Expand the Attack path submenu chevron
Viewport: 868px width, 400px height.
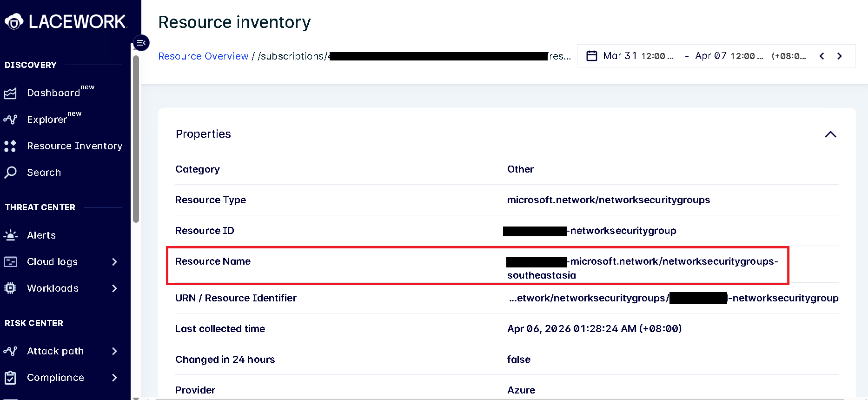(x=114, y=351)
